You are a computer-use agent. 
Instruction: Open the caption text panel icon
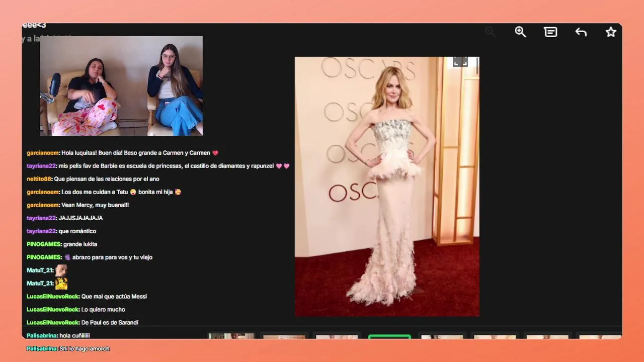click(550, 32)
